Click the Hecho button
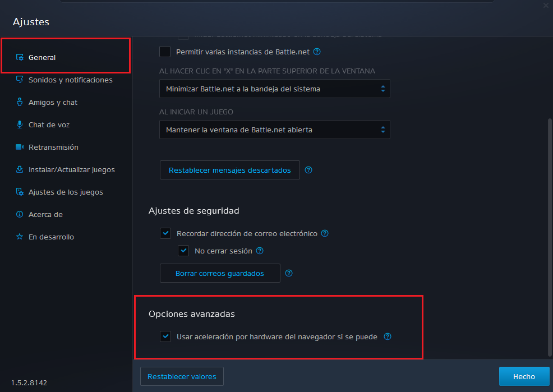Viewport: 553px width, 392px height. click(x=524, y=376)
